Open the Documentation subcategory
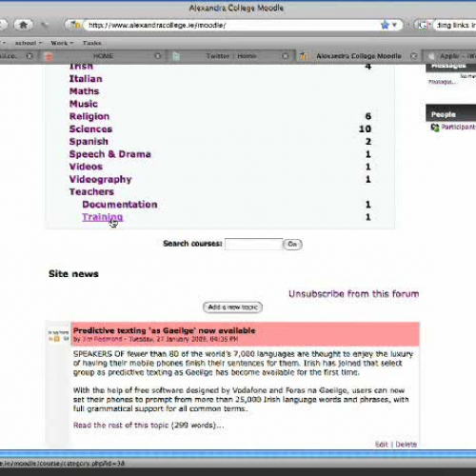This screenshot has height=476, width=476. [120, 205]
